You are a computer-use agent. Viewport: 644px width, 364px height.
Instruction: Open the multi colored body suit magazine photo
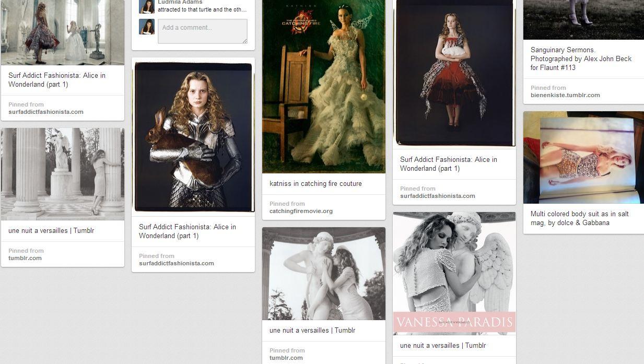(583, 157)
